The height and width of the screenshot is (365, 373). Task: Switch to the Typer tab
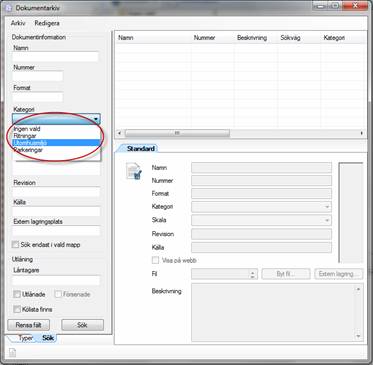pos(25,338)
